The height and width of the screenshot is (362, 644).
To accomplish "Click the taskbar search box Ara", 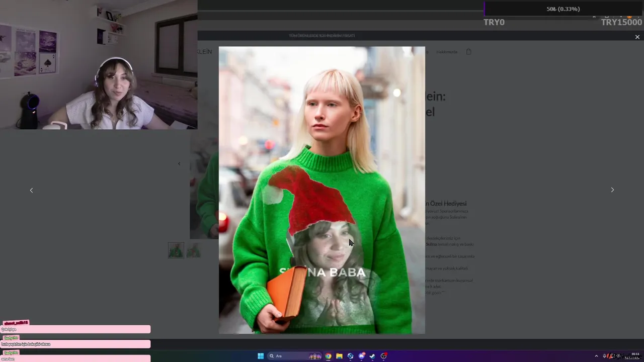I will tap(295, 356).
